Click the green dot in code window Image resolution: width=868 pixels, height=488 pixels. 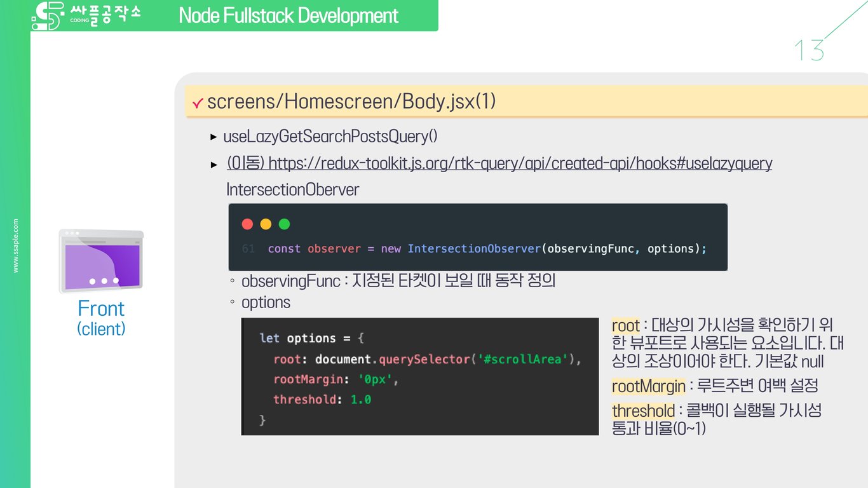click(284, 224)
